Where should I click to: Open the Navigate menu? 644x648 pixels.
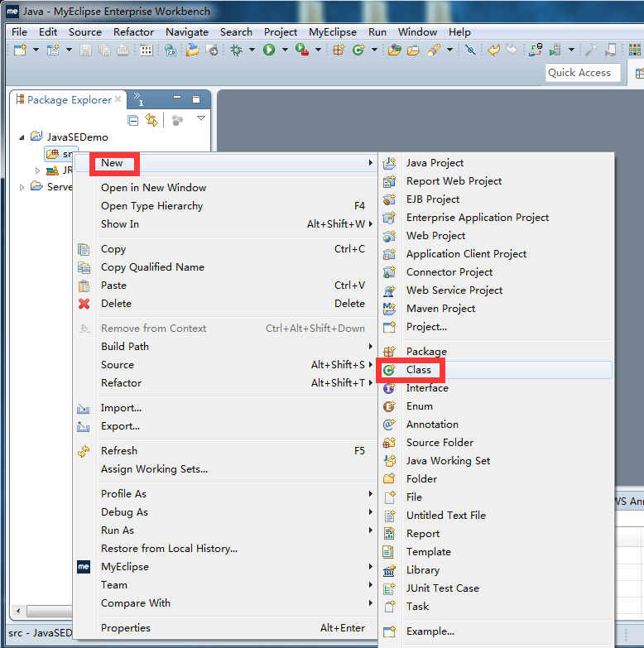[x=187, y=32]
